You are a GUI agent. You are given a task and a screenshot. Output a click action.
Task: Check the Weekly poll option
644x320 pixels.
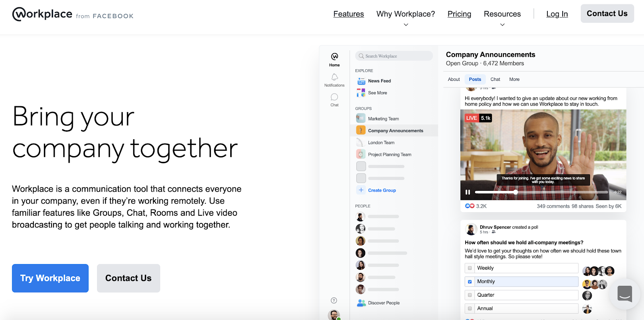click(x=470, y=268)
